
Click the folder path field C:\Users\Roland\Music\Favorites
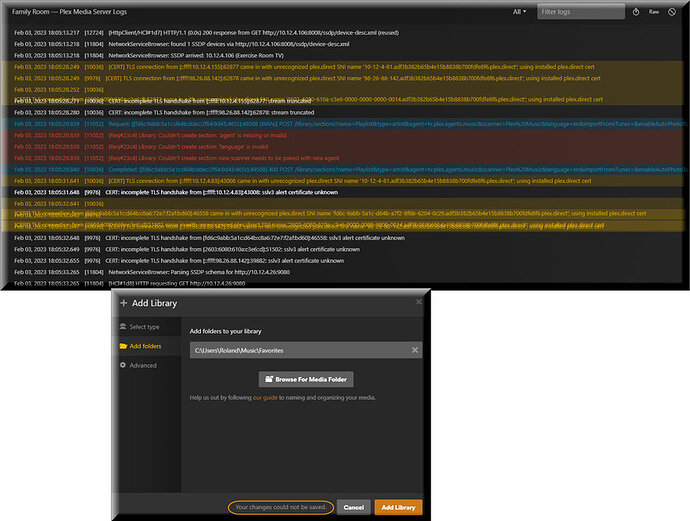tap(306, 350)
